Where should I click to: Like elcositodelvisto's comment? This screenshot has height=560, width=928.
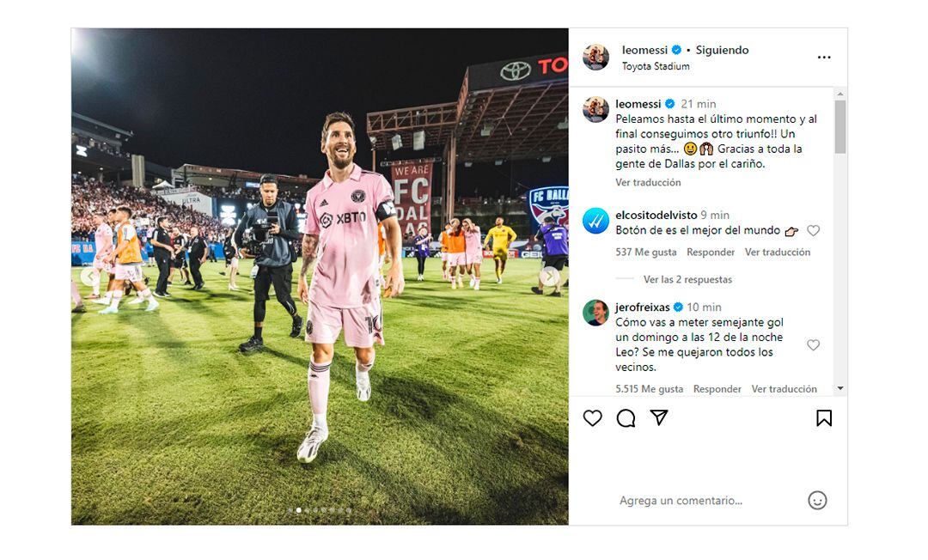pos(813,231)
